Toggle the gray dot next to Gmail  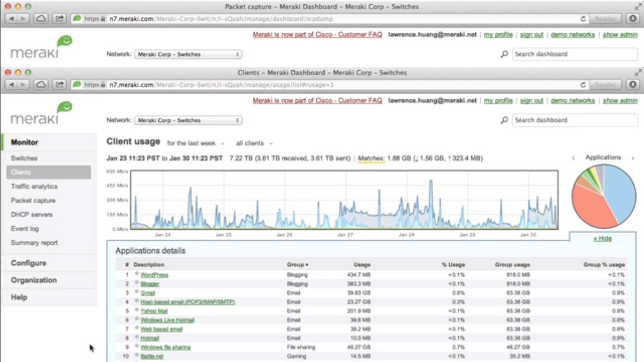coord(137,292)
